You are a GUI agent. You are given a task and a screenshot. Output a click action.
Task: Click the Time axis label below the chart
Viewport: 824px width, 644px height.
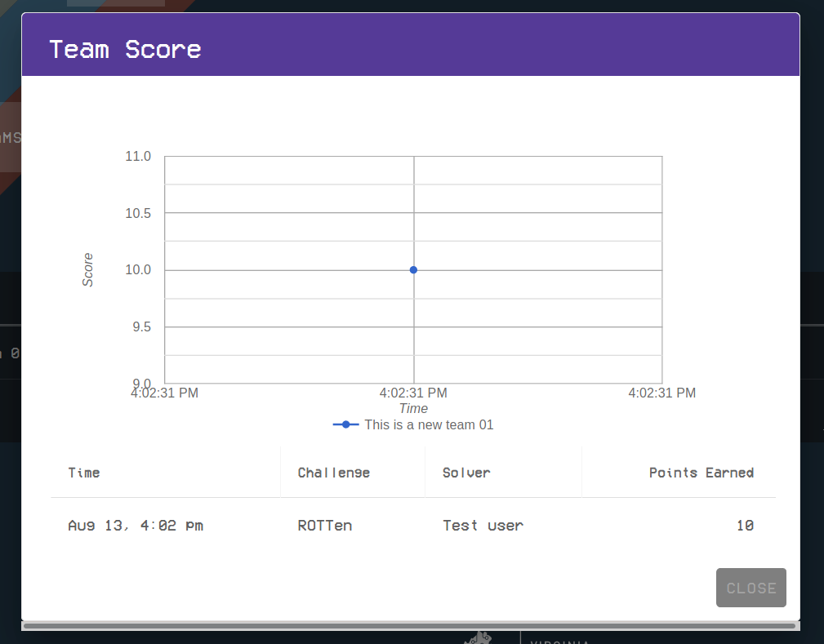(x=413, y=408)
